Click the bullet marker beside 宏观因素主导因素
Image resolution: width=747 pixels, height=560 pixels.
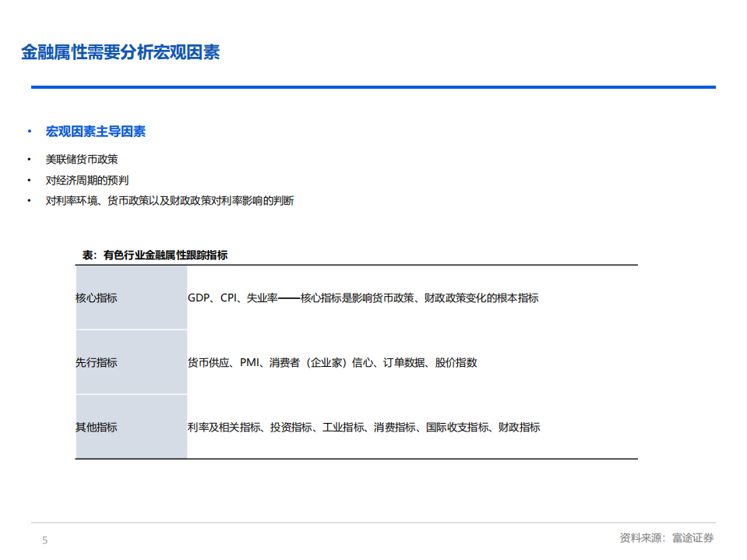tap(28, 132)
